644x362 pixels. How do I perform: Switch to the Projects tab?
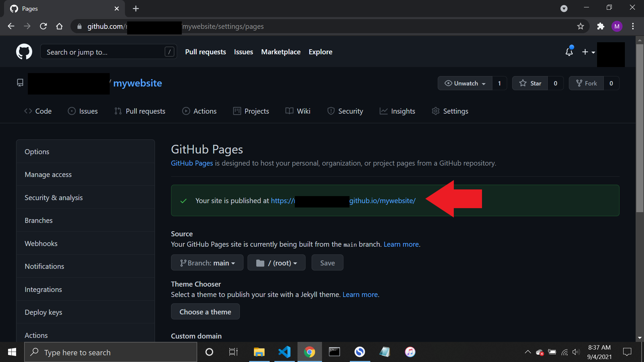pos(251,111)
